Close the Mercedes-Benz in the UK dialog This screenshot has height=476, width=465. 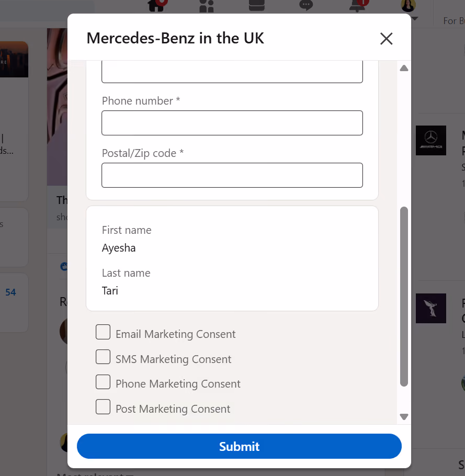(386, 39)
